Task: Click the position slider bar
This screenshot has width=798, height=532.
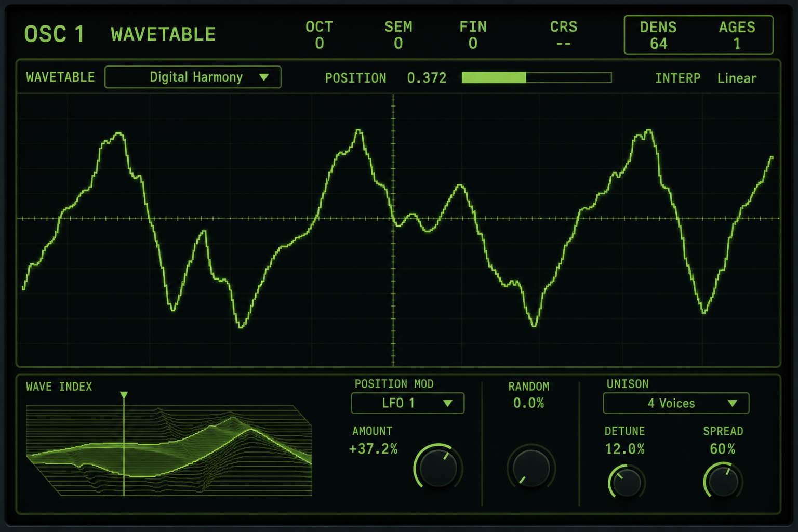Action: point(536,78)
